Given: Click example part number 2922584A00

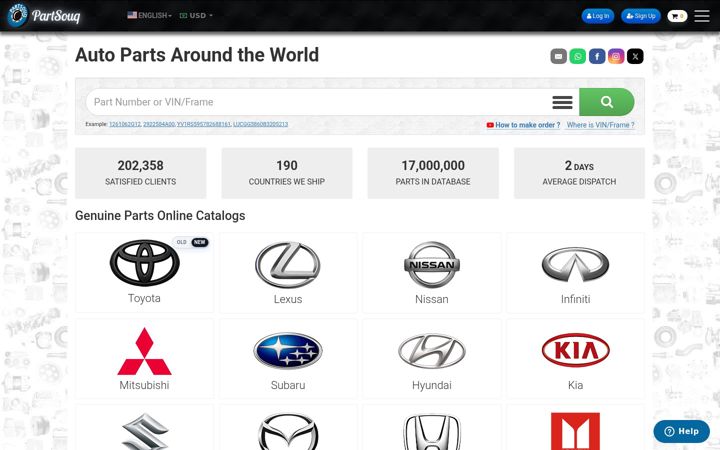Looking at the screenshot, I should click(159, 124).
